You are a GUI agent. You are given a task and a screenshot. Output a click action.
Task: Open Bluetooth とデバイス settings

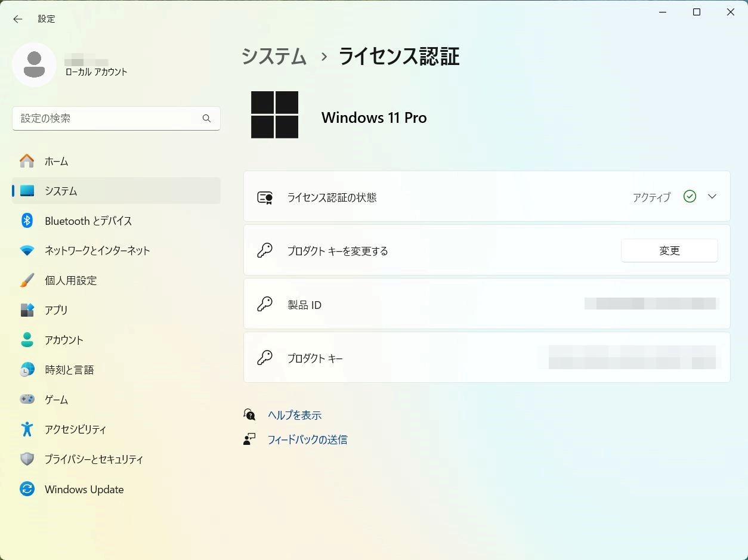click(x=116, y=221)
